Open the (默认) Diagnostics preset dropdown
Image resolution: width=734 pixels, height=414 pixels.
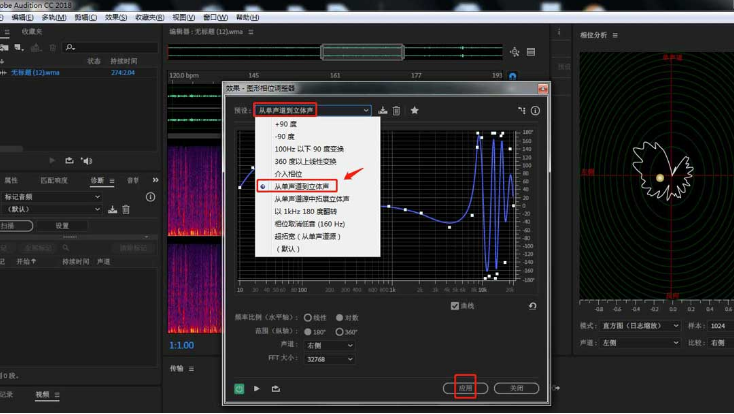(x=51, y=209)
